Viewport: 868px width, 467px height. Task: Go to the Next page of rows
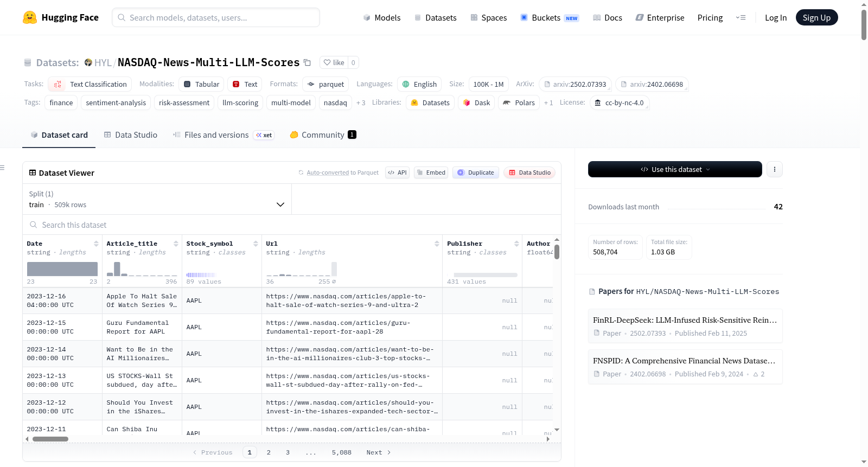pos(379,452)
